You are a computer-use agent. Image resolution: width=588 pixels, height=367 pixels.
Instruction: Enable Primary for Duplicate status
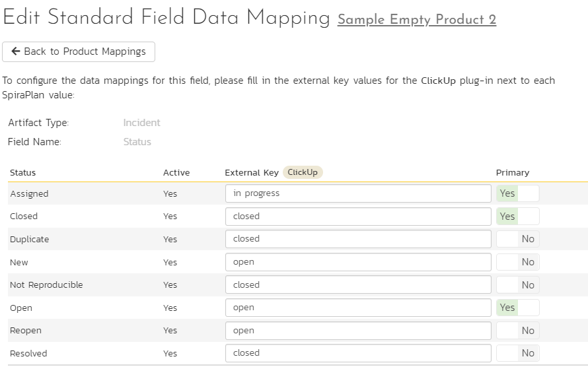[x=517, y=239]
